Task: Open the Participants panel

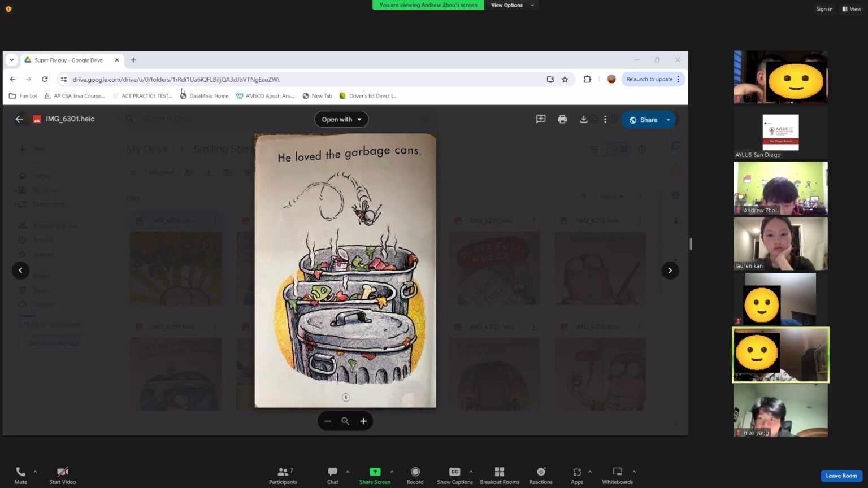Action: point(283,475)
